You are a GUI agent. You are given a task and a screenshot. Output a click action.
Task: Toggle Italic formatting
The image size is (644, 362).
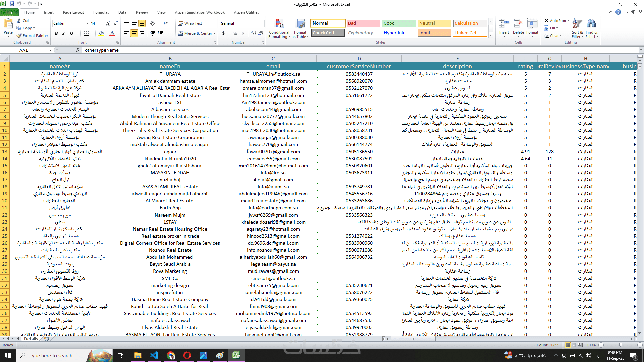(64, 33)
